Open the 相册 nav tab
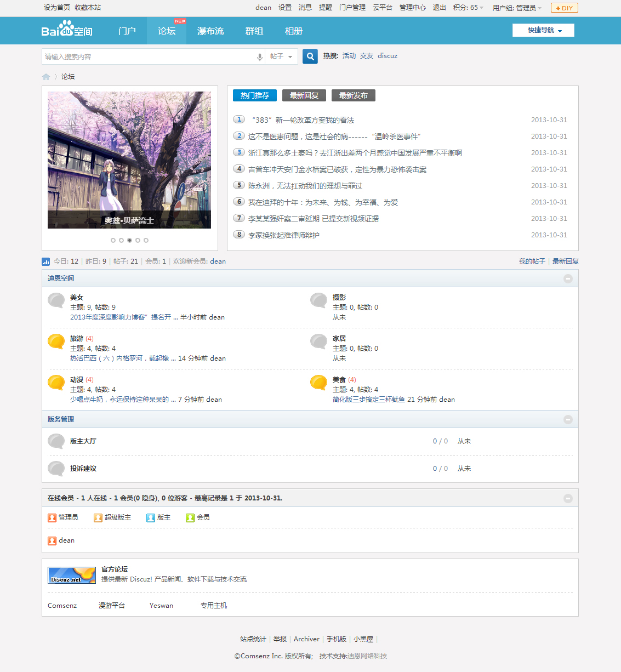Image resolution: width=621 pixels, height=672 pixels. point(294,31)
